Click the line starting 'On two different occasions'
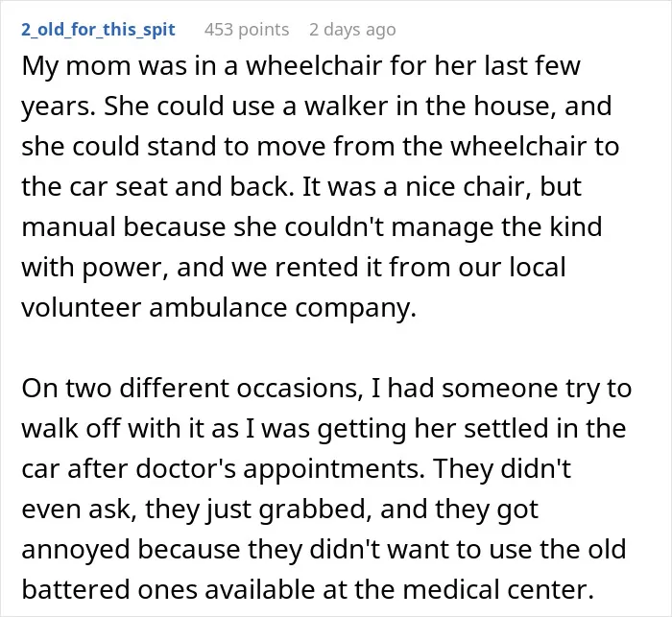 [x=326, y=389]
